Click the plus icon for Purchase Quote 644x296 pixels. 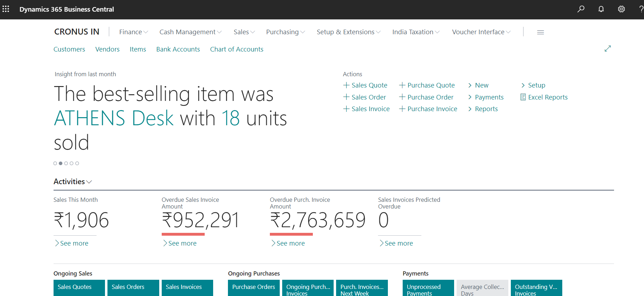click(402, 85)
